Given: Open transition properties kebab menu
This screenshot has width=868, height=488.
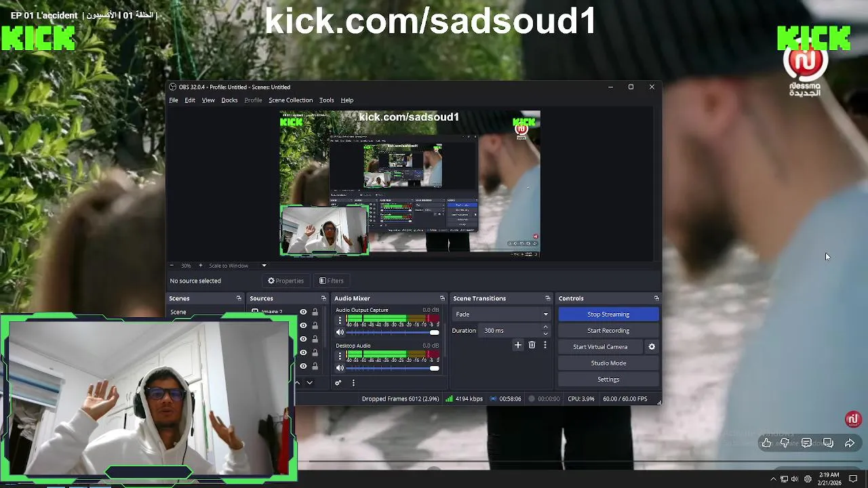Looking at the screenshot, I should (x=545, y=345).
